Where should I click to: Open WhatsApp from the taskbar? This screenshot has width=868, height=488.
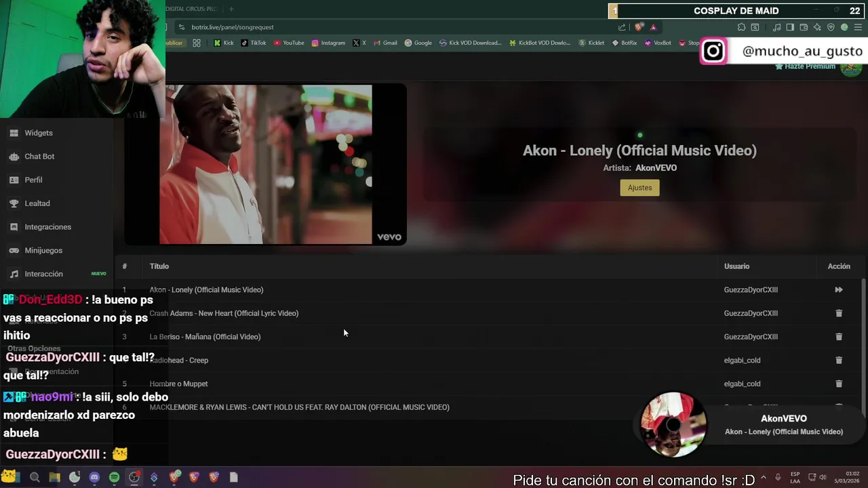click(x=75, y=477)
